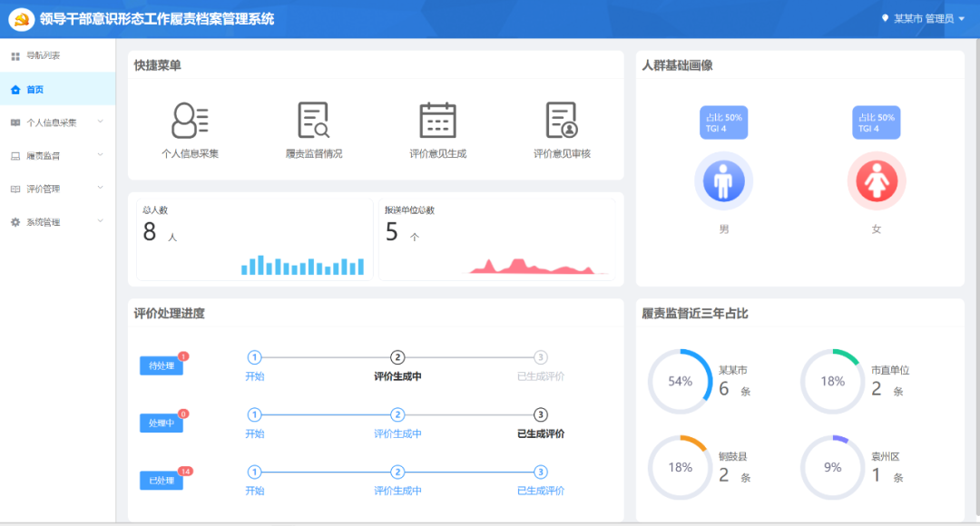The width and height of the screenshot is (980, 526).
Task: Open the 管理员 user dropdown arrow
Action: pos(962,19)
